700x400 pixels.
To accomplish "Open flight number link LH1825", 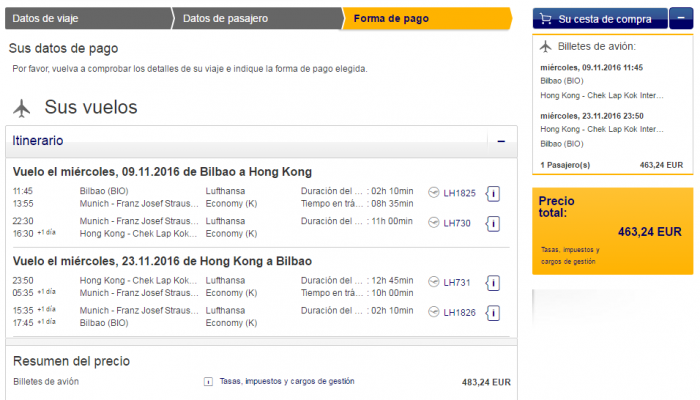I will (x=459, y=193).
